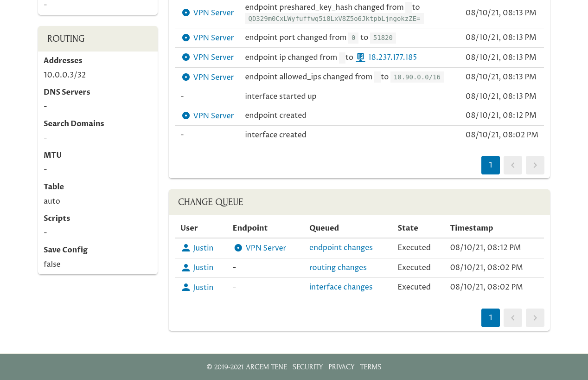Open Justin user in endpoint changes row
The height and width of the screenshot is (380, 588).
click(203, 248)
